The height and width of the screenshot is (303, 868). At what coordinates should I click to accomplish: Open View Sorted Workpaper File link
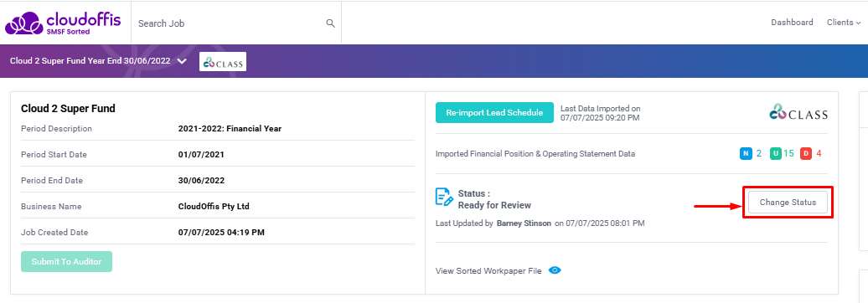coord(488,271)
